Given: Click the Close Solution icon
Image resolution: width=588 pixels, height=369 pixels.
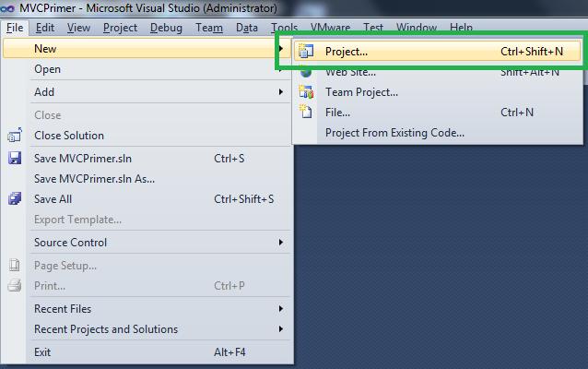Looking at the screenshot, I should [x=15, y=136].
